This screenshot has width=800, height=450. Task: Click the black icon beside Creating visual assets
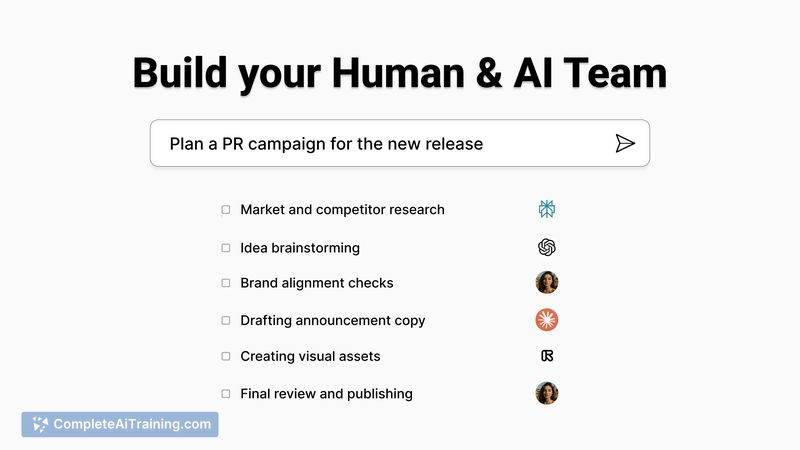[x=546, y=356]
